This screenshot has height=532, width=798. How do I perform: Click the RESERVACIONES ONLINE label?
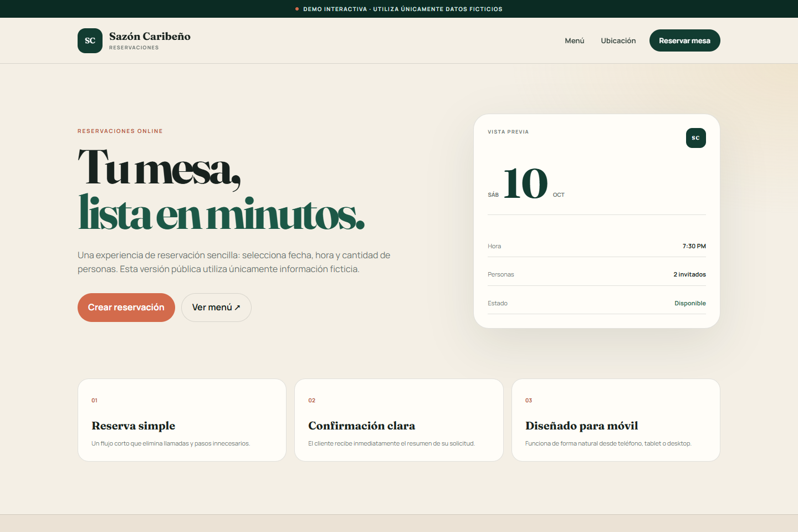point(120,131)
